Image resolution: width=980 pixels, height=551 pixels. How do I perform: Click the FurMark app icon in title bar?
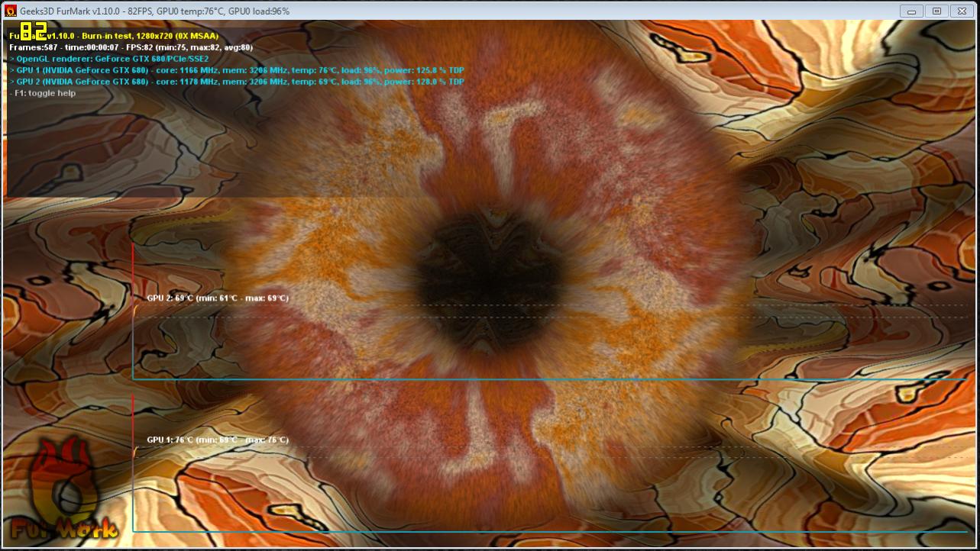click(x=11, y=11)
